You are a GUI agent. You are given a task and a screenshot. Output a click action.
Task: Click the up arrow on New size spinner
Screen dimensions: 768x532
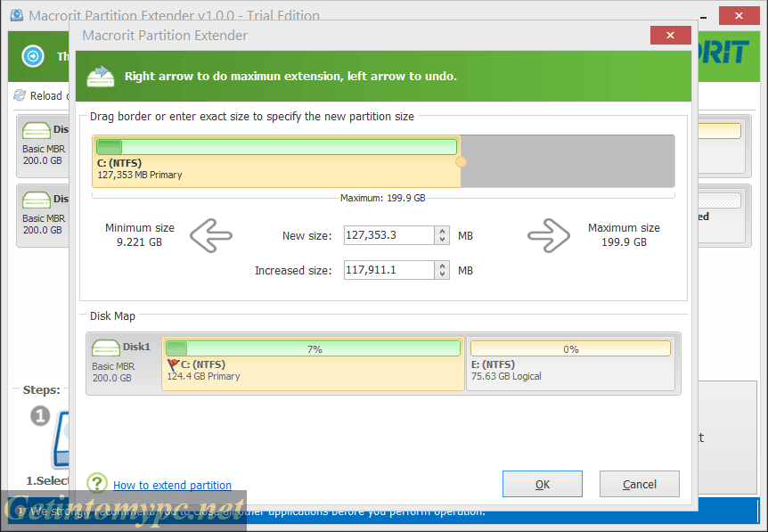coord(442,231)
